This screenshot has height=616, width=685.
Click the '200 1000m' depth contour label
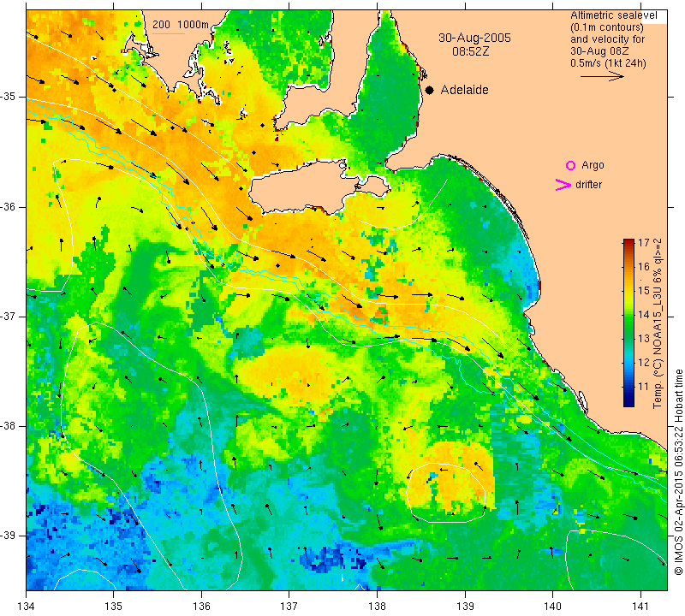click(181, 25)
